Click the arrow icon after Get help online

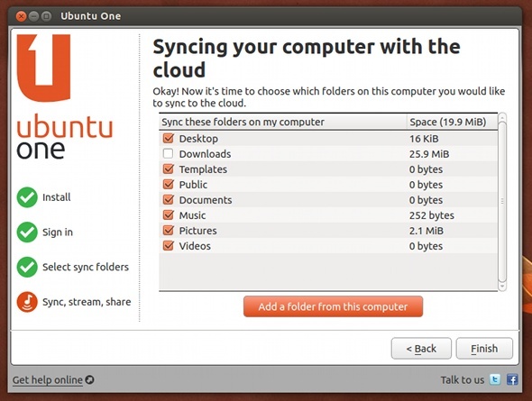click(89, 379)
